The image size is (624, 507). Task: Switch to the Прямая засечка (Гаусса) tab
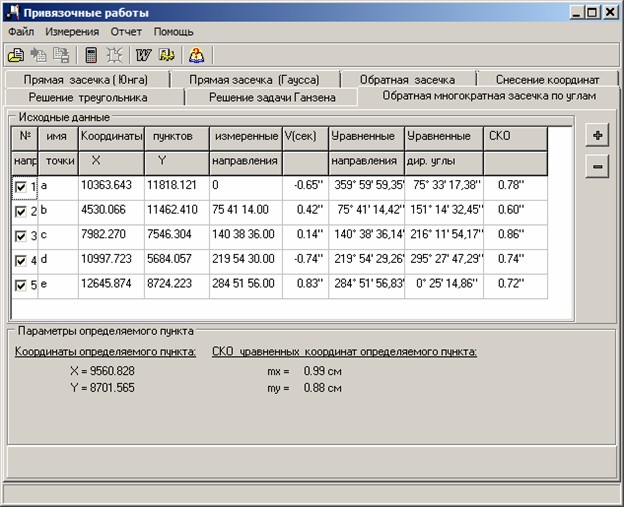(x=252, y=79)
